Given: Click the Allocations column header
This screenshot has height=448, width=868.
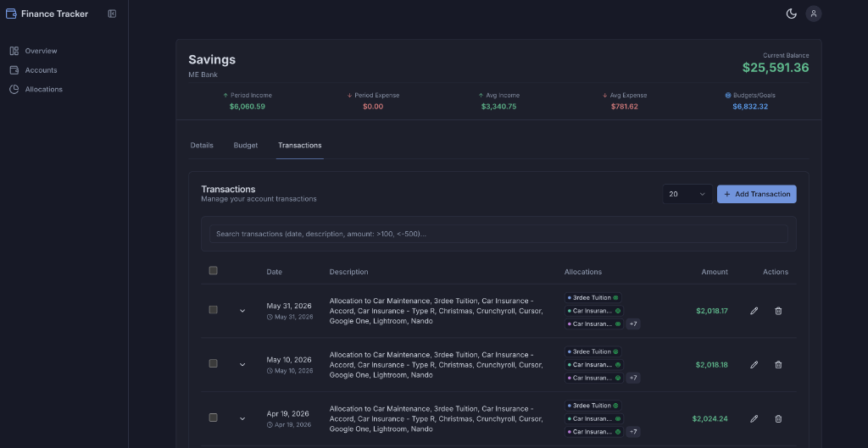Looking at the screenshot, I should [583, 272].
